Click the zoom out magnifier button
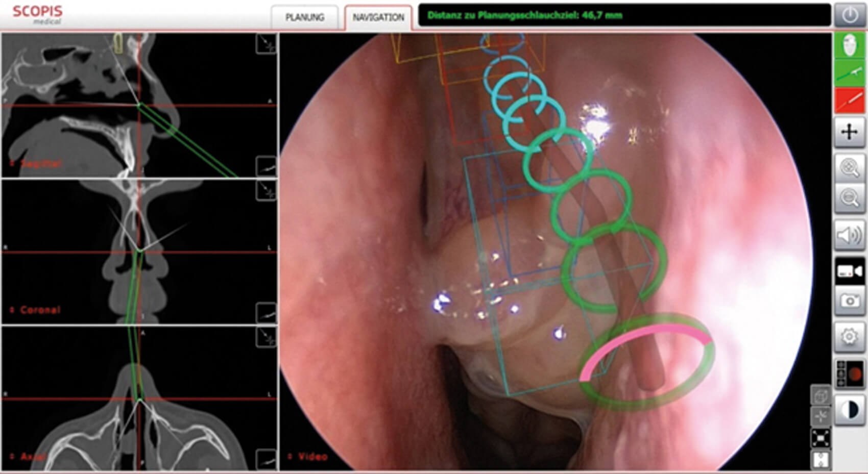 pyautogui.click(x=849, y=198)
